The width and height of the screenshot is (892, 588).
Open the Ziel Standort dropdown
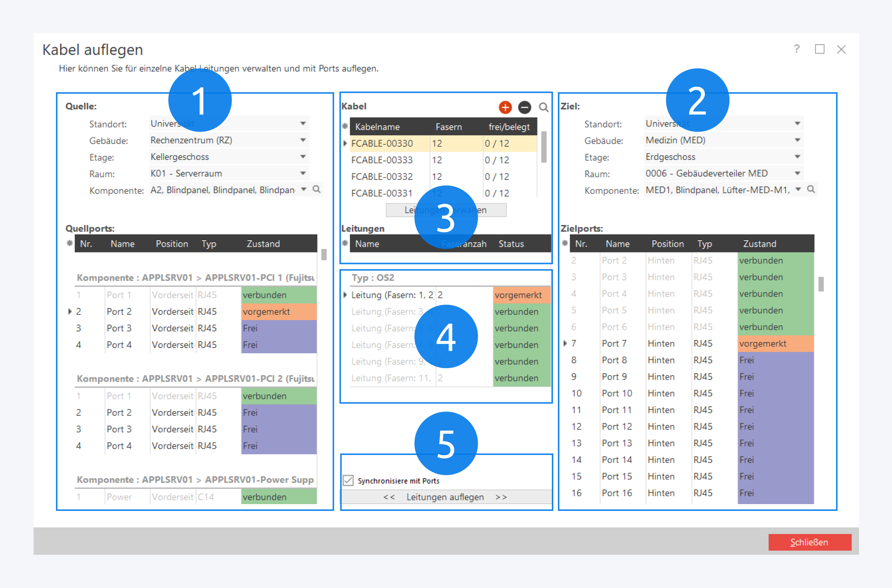click(x=797, y=124)
